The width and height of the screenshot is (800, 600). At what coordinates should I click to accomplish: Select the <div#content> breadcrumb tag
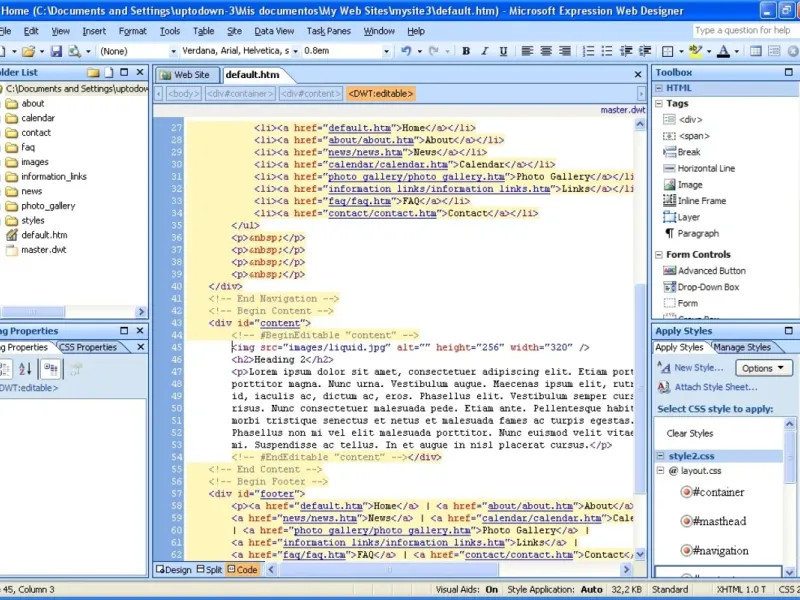point(311,94)
